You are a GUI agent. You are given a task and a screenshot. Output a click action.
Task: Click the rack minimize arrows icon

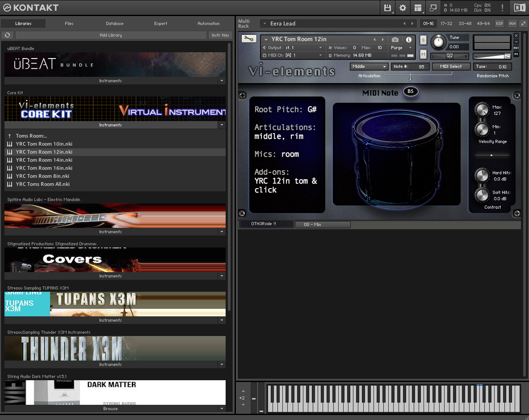(523, 24)
